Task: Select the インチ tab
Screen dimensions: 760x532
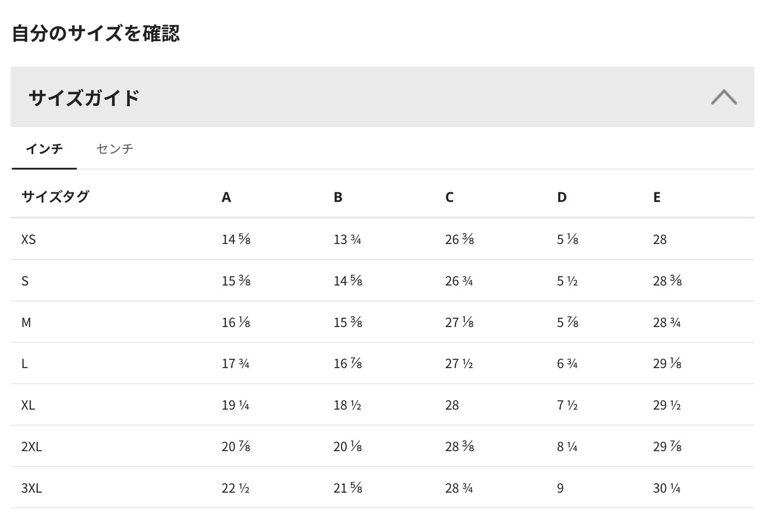Action: (44, 148)
